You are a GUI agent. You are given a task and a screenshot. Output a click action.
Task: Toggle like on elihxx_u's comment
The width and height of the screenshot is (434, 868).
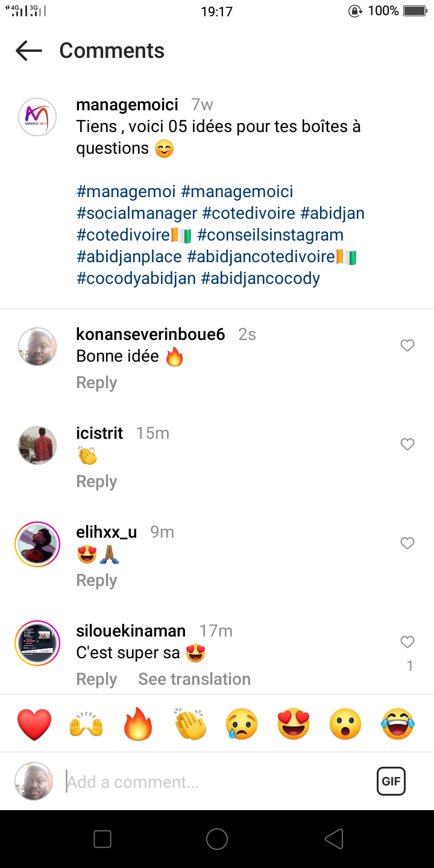[407, 543]
